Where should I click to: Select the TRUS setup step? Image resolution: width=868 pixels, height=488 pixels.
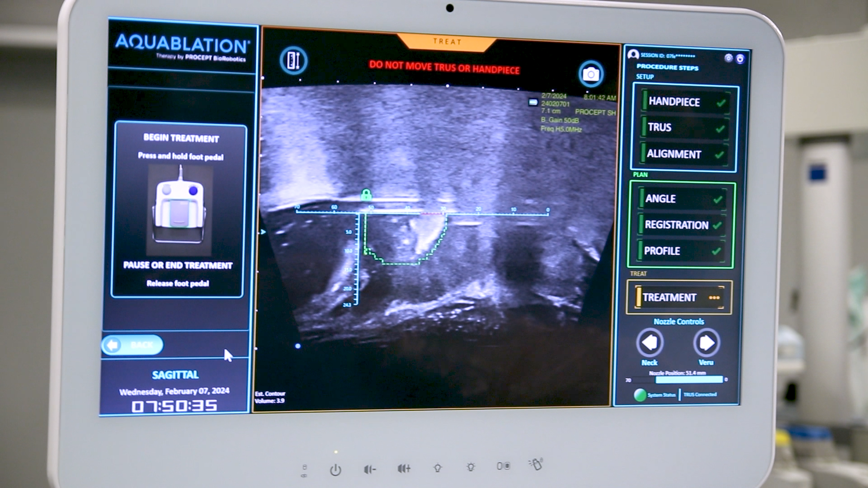684,127
